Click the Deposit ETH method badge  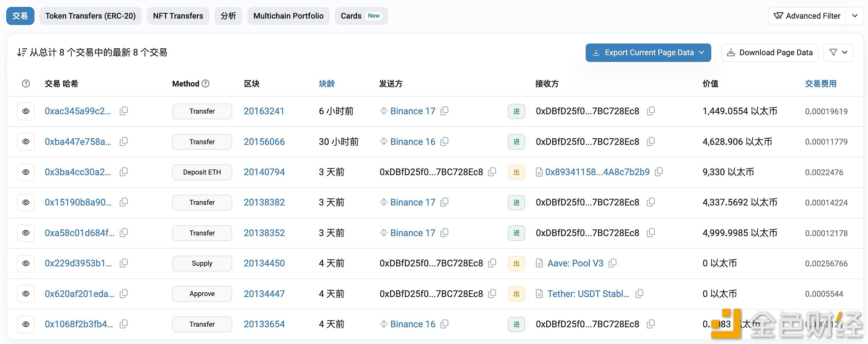point(202,172)
